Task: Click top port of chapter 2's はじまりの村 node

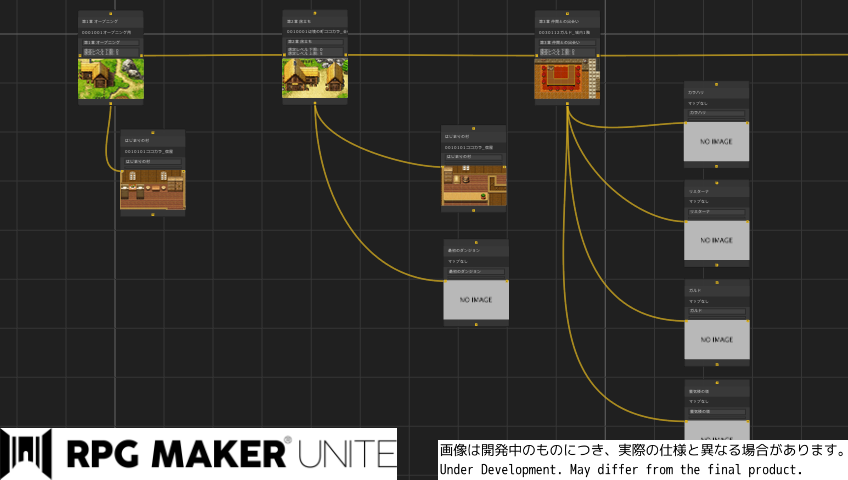Action: click(x=473, y=128)
